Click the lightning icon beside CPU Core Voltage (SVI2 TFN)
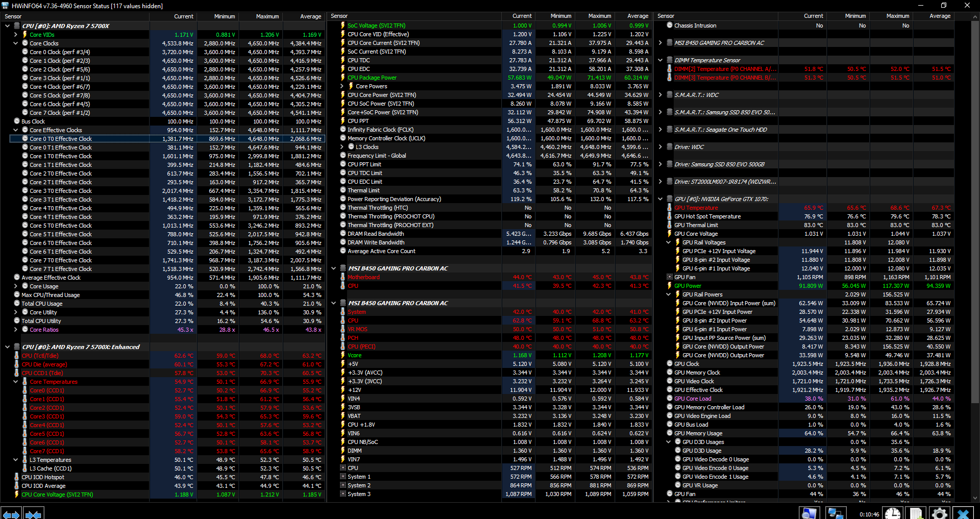980x519 pixels. click(x=17, y=495)
